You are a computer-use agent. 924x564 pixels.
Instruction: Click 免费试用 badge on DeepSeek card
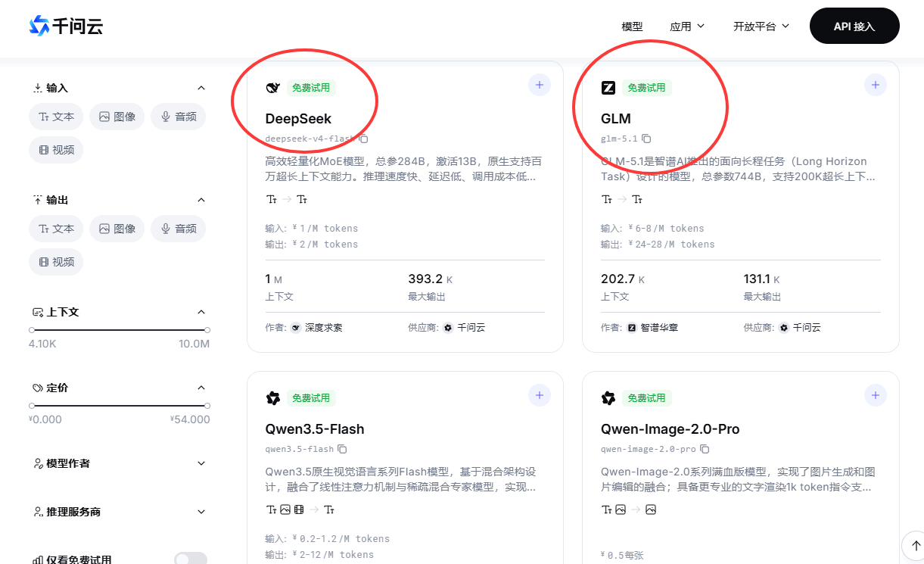[x=311, y=88]
